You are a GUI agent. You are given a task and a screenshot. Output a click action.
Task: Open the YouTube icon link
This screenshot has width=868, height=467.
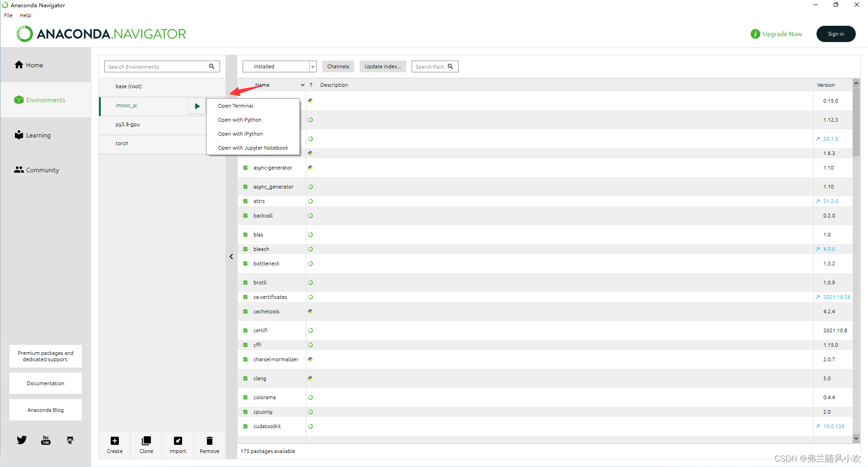point(46,440)
